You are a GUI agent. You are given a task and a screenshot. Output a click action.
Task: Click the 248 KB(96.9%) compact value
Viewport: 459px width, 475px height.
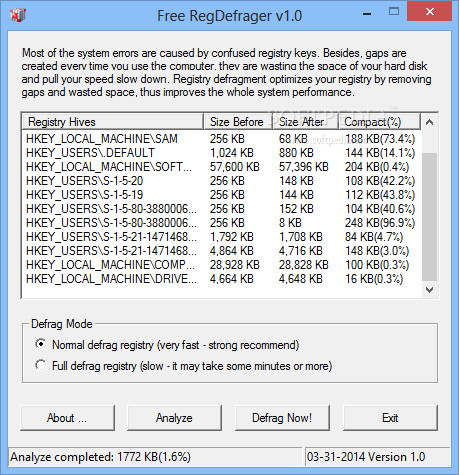pos(380,223)
